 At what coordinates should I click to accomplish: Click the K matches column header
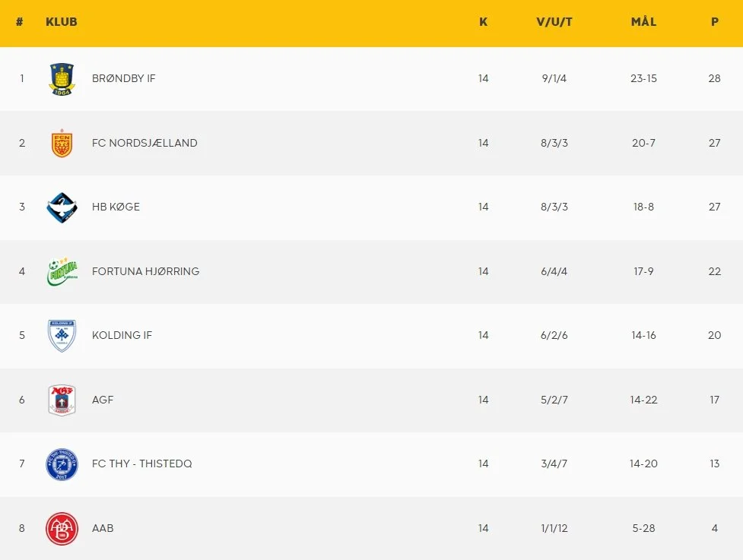(484, 22)
